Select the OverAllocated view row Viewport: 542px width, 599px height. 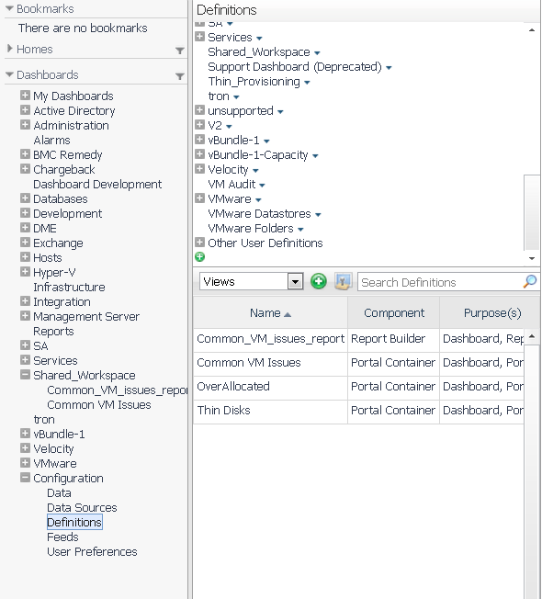(x=358, y=387)
